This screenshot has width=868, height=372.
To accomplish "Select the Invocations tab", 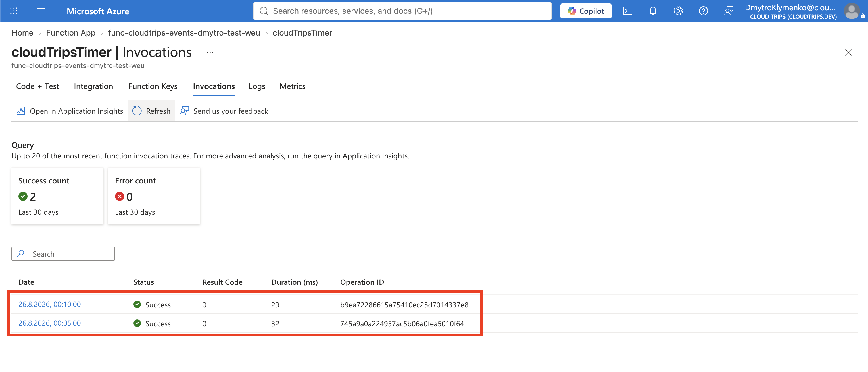I will [214, 86].
